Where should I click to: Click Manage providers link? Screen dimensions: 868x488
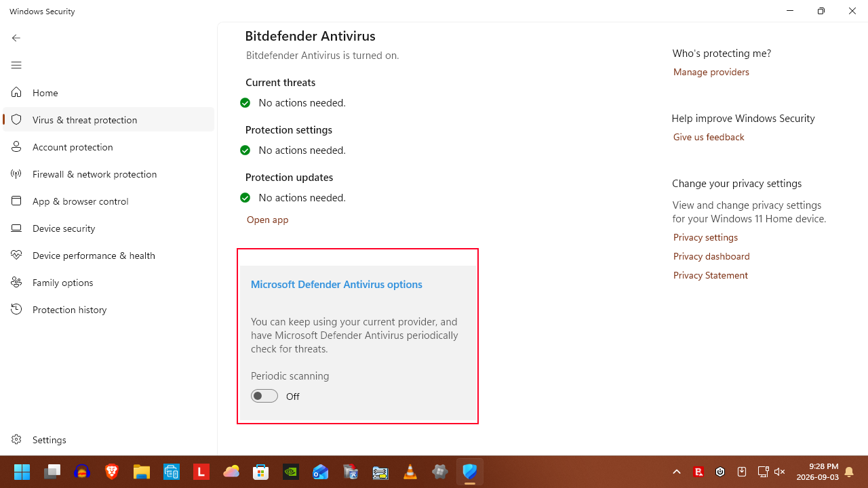pos(711,72)
